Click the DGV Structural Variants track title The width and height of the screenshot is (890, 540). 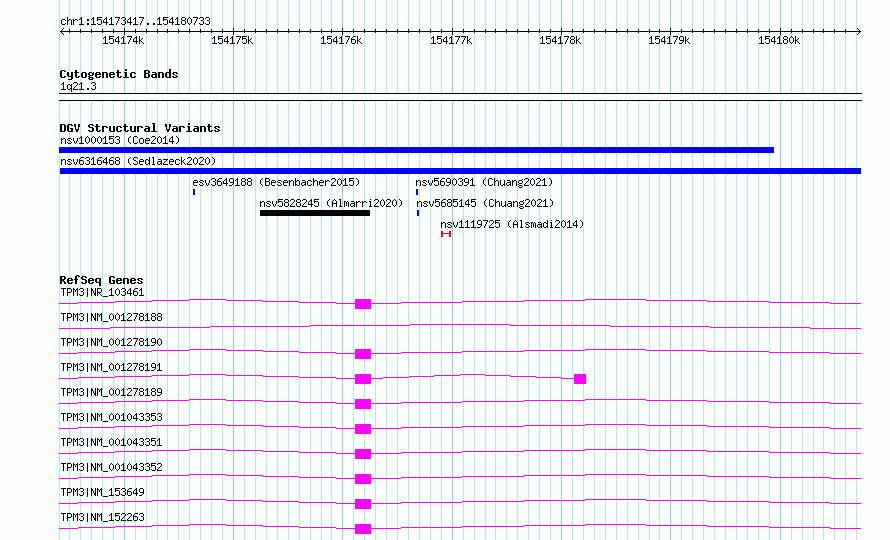(x=140, y=128)
